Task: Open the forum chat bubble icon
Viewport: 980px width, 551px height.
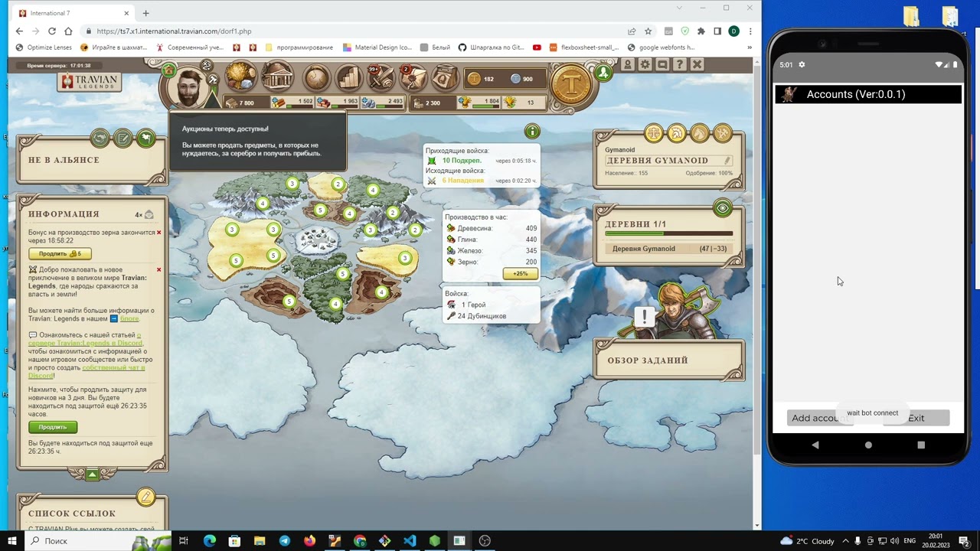Action: click(662, 65)
